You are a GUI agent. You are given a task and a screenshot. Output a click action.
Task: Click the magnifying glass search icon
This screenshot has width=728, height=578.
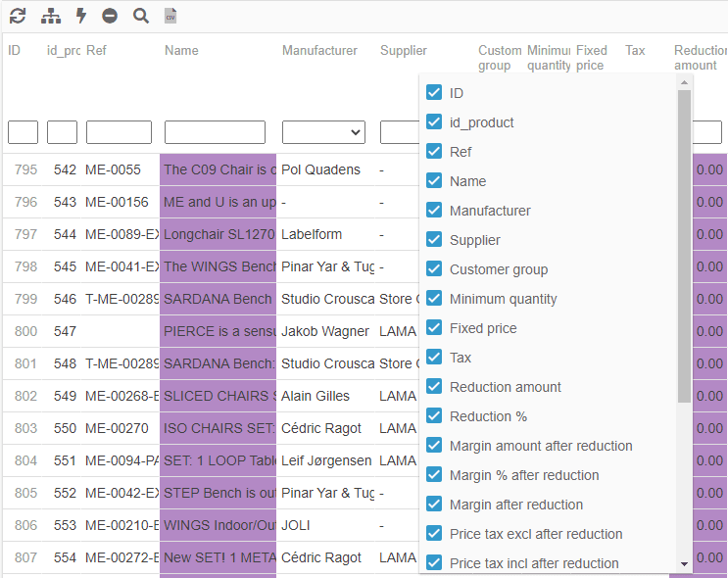tap(141, 16)
